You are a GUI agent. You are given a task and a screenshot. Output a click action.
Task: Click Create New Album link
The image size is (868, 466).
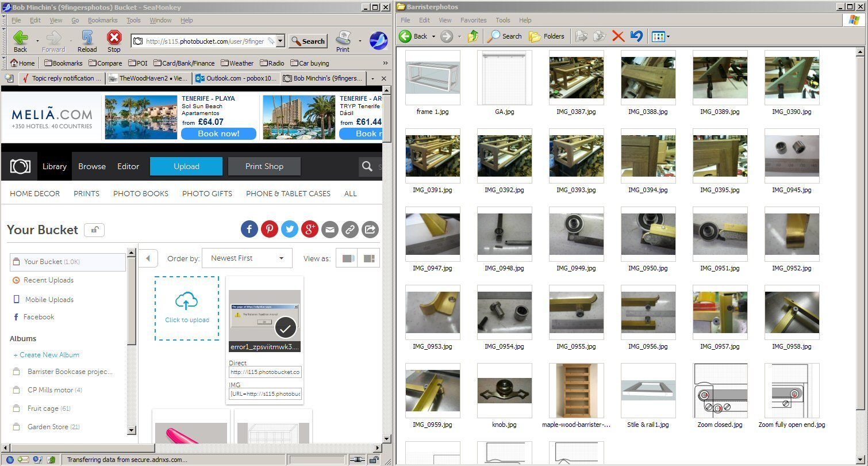point(47,355)
